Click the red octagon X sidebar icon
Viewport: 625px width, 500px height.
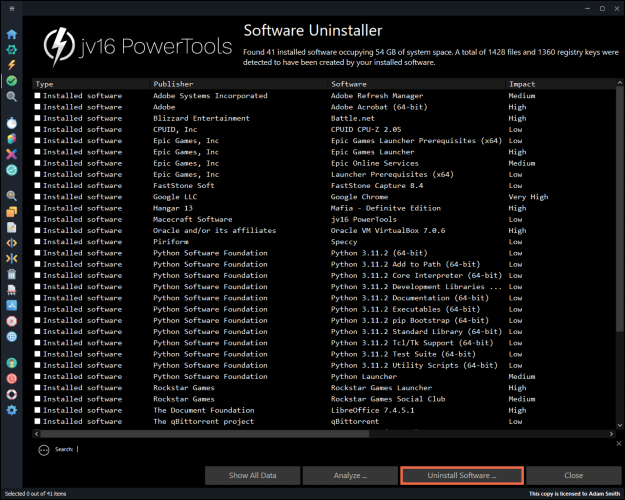[x=12, y=321]
